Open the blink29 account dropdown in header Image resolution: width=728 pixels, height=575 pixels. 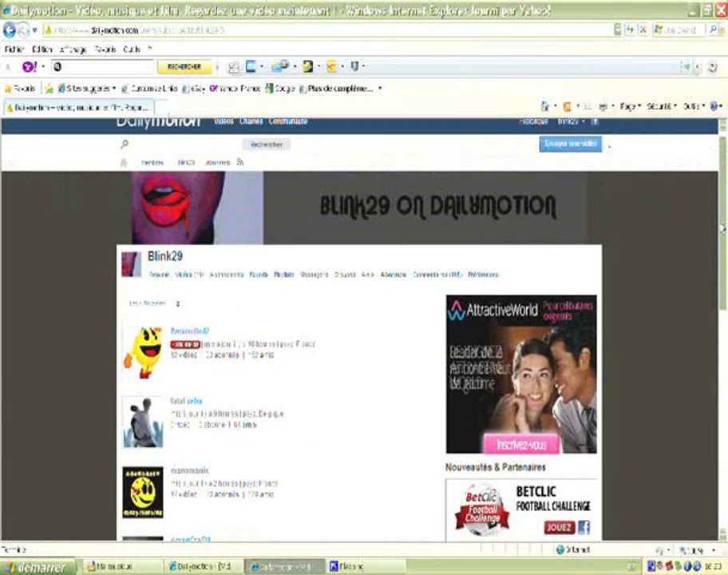(571, 121)
